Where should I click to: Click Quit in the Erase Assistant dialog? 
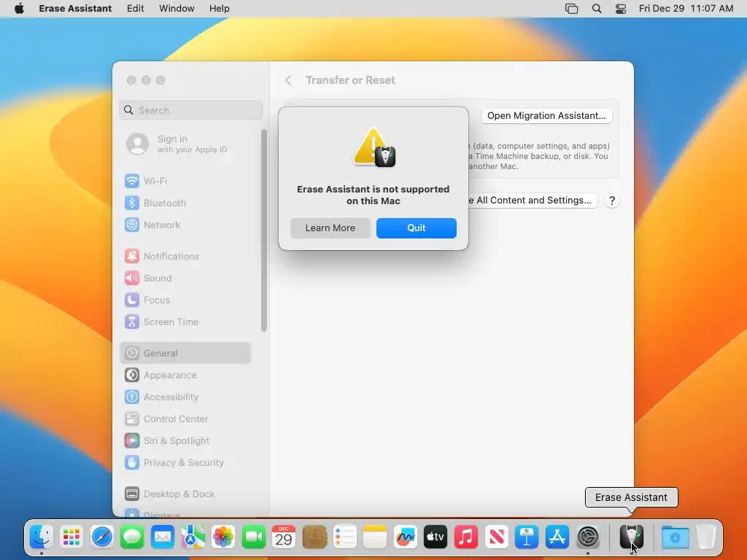(416, 228)
